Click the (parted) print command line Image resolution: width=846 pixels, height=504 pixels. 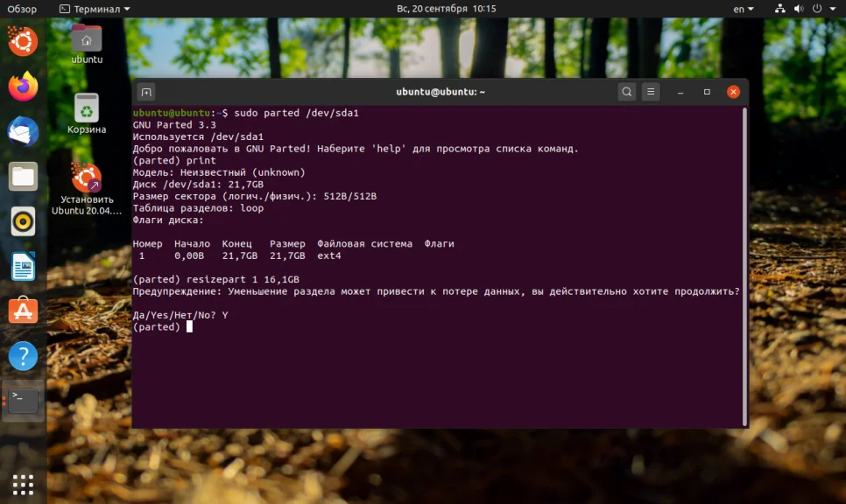coord(174,160)
